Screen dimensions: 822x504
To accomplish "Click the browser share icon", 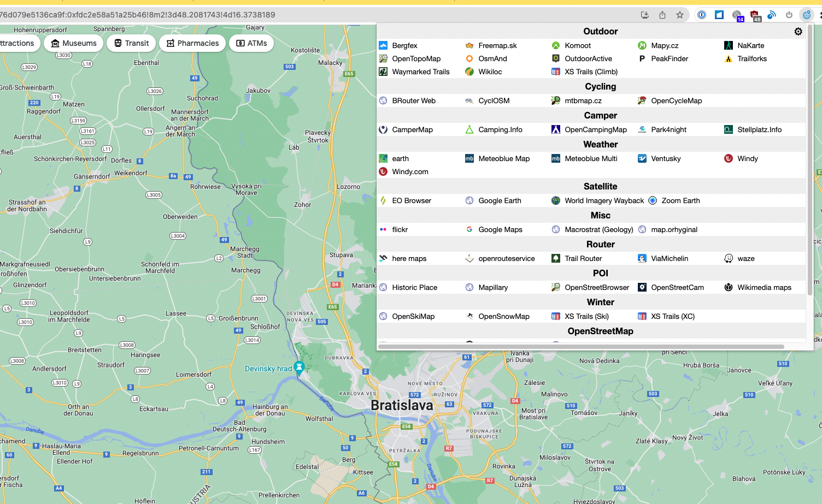I will [x=662, y=15].
